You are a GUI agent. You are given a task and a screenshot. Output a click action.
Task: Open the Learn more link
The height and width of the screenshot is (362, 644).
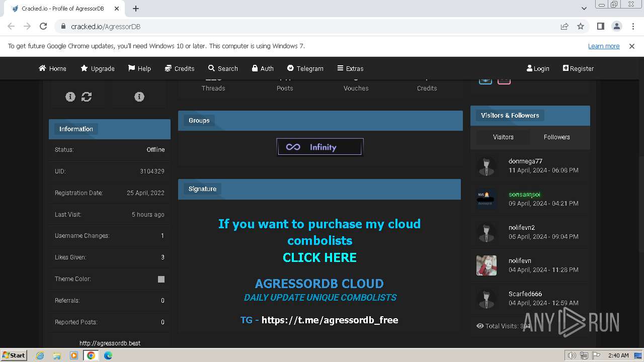(604, 46)
